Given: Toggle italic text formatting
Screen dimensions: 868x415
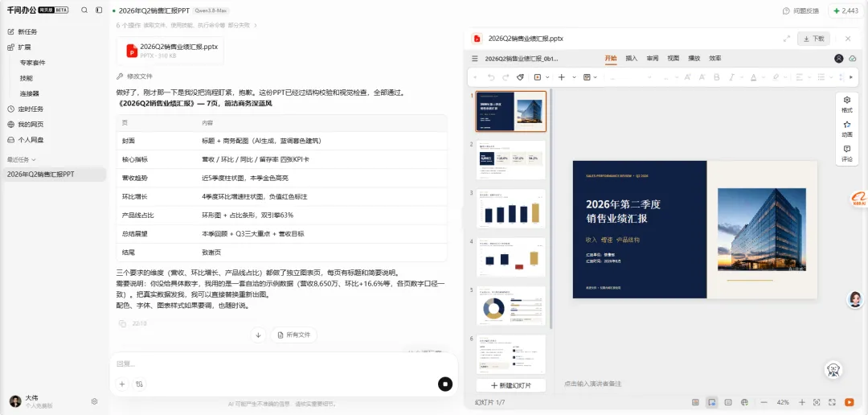Looking at the screenshot, I should (x=731, y=77).
